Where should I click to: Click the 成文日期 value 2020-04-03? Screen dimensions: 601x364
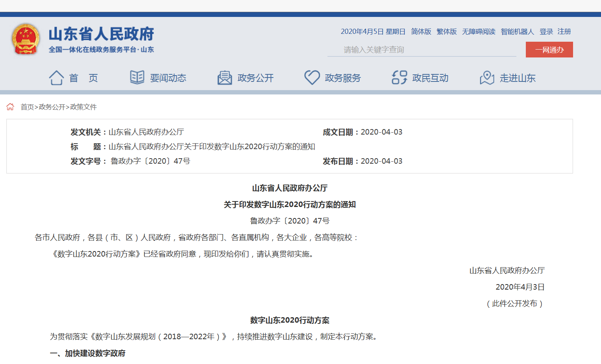(x=382, y=132)
